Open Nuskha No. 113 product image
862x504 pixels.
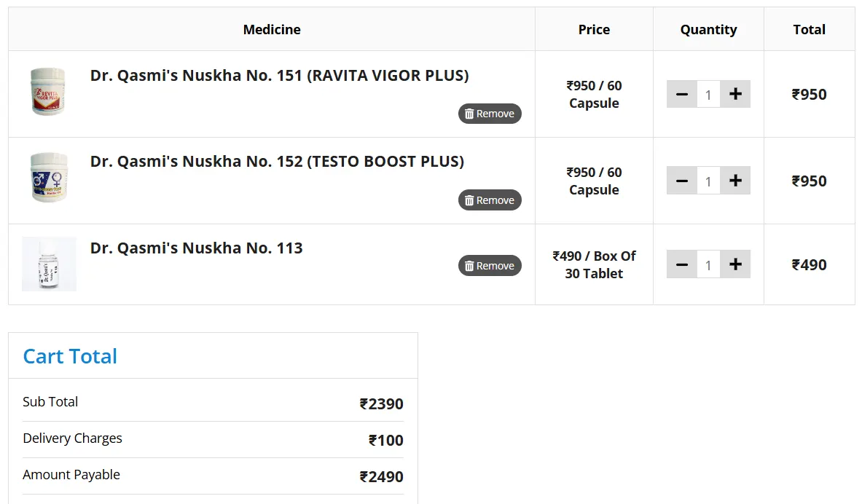point(49,264)
